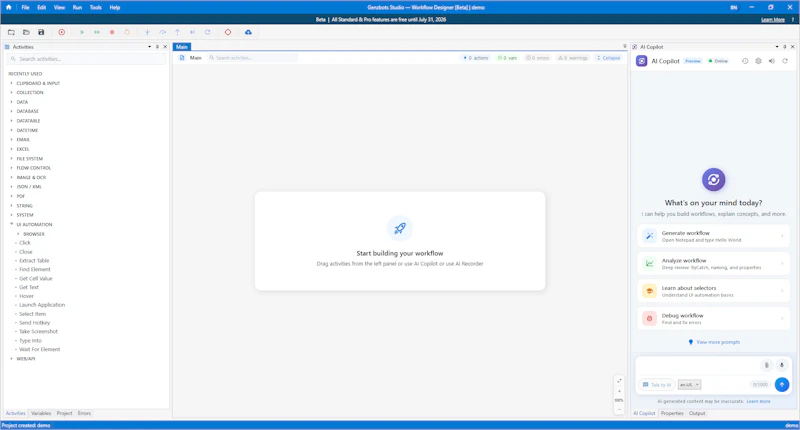Open a project folder from toolbar
The height and width of the screenshot is (430, 800).
[26, 32]
